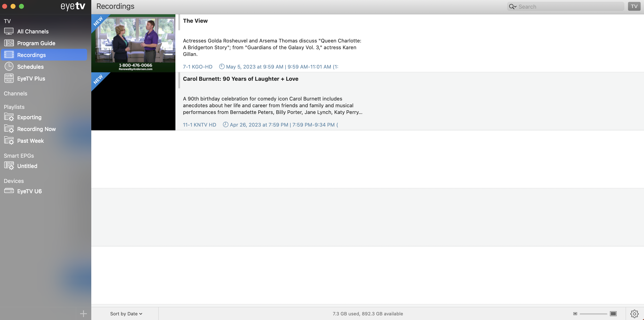
Task: Open The View recording title
Action: [x=195, y=21]
